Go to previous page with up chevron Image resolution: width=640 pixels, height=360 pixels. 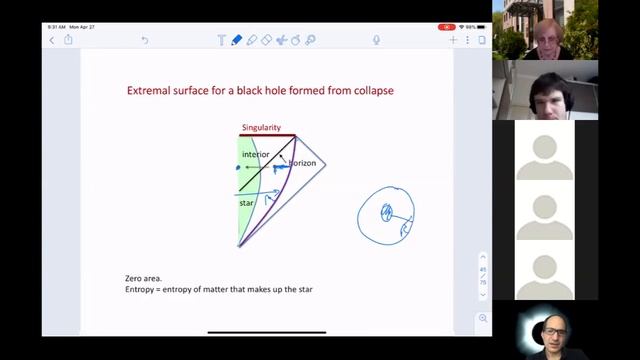point(483,257)
